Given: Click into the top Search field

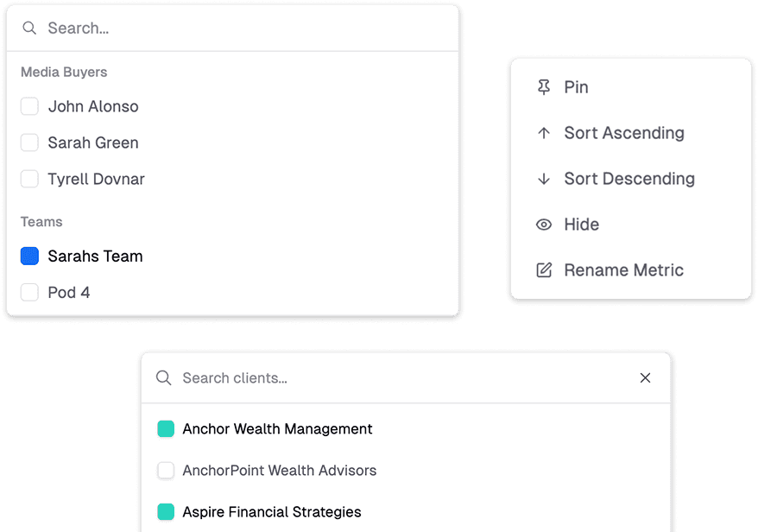Looking at the screenshot, I should [x=242, y=28].
